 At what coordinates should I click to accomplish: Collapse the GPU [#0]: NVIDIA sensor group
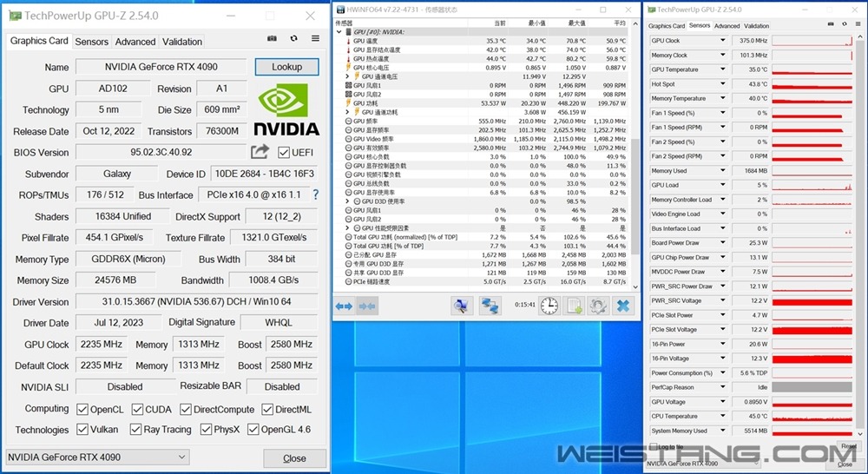(x=339, y=32)
